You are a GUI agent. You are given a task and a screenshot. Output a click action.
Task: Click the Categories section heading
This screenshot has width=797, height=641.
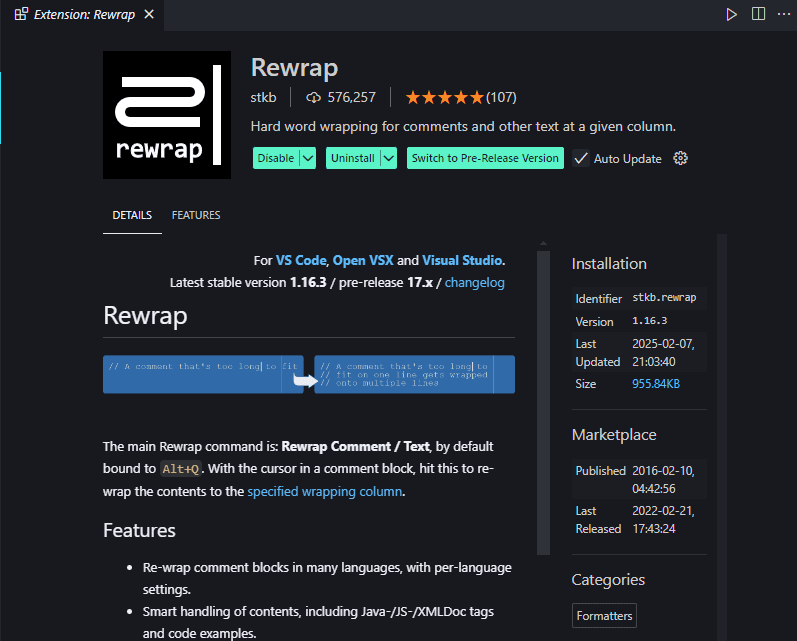point(608,579)
